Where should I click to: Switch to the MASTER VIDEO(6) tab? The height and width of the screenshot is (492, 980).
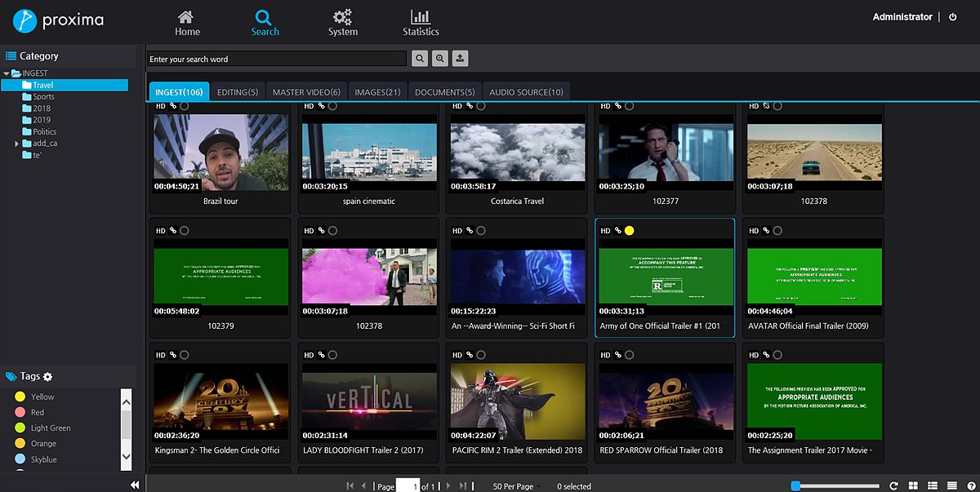click(306, 92)
